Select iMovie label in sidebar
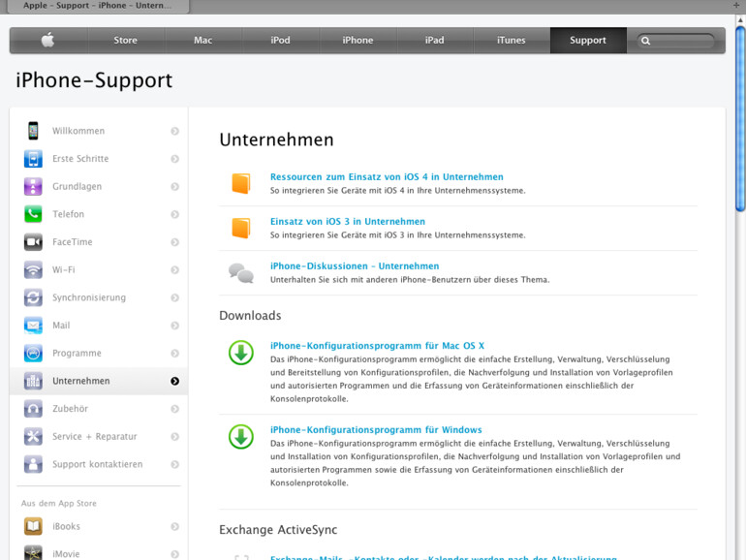Viewport: 746px width, 560px height. (66, 554)
